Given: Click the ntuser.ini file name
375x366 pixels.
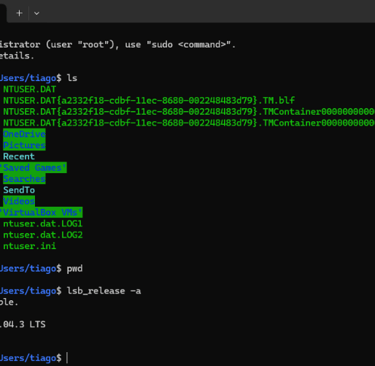Looking at the screenshot, I should pyautogui.click(x=30, y=246).
